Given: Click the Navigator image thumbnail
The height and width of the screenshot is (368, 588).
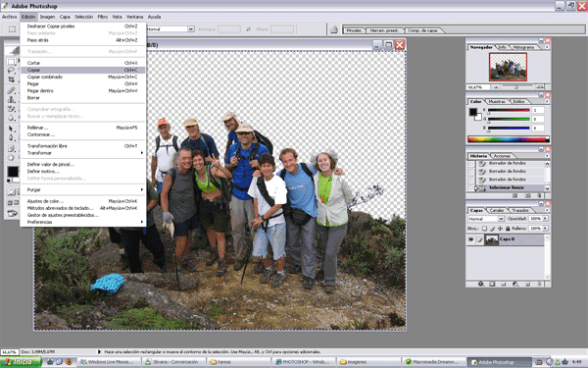Looking at the screenshot, I should pos(508,67).
